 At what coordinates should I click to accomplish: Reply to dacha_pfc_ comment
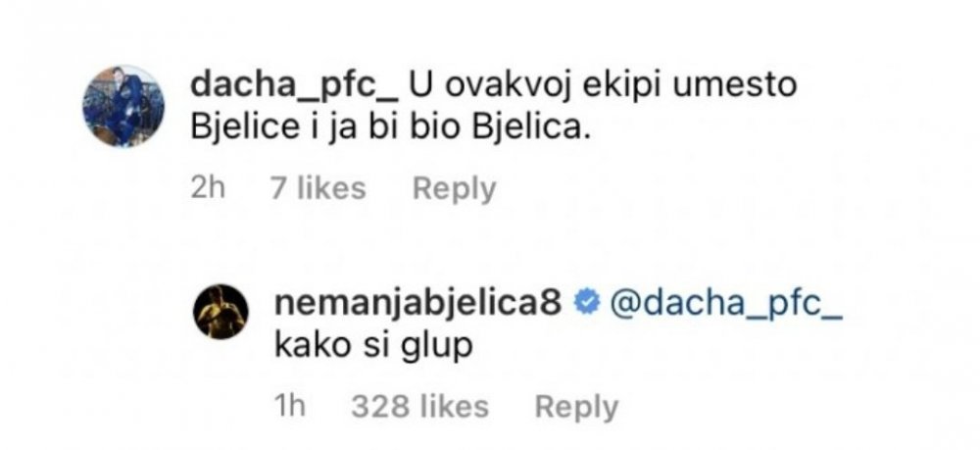454,188
